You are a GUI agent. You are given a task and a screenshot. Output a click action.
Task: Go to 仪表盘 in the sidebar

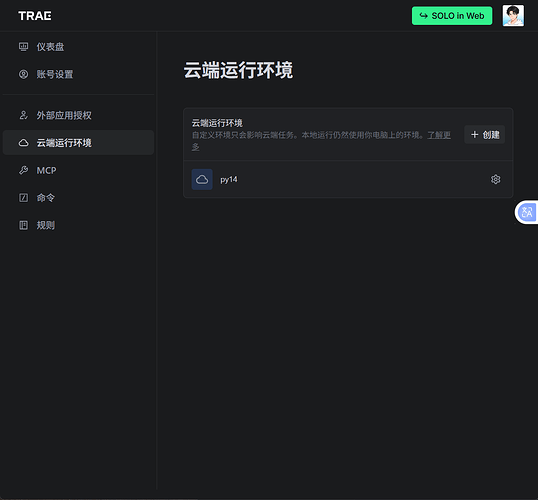pyautogui.click(x=78, y=47)
